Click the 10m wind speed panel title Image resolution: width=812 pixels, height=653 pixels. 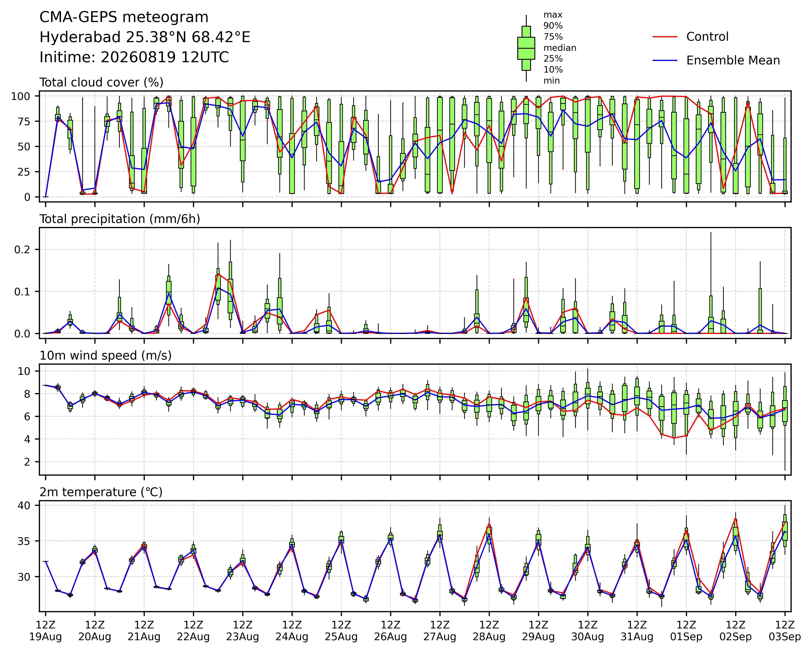[x=106, y=356]
